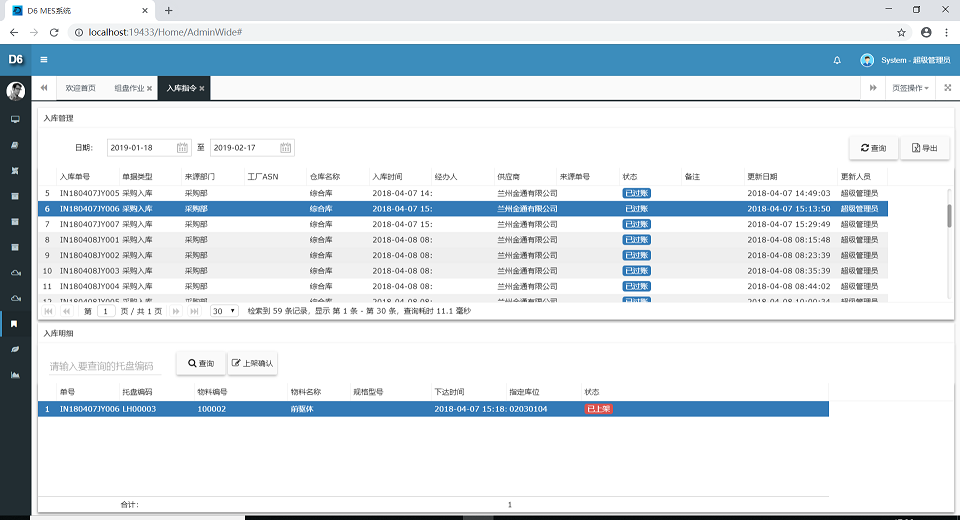The image size is (960, 520).
Task: Open the monitor icon in sidebar
Action: point(15,119)
